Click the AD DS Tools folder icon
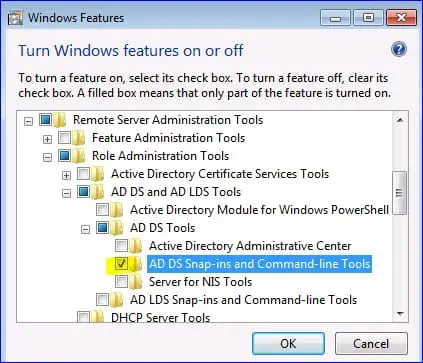Image resolution: width=423 pixels, height=363 pixels. point(117,228)
